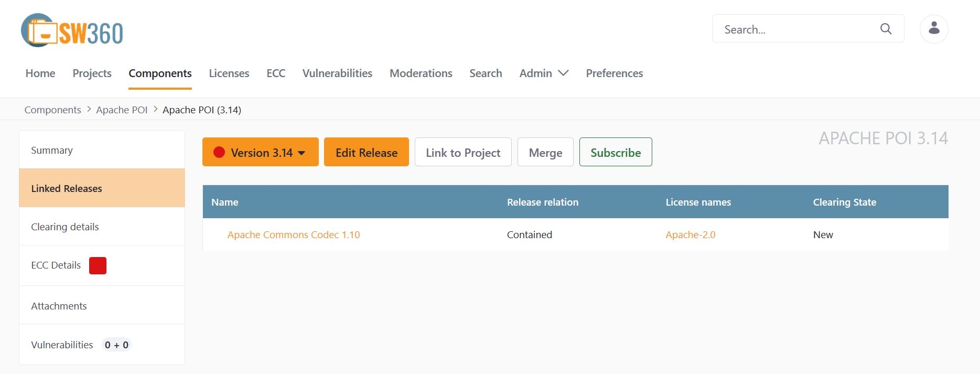The height and width of the screenshot is (374, 980).
Task: Open Apache Commons Codec 1.10 link
Action: [294, 234]
